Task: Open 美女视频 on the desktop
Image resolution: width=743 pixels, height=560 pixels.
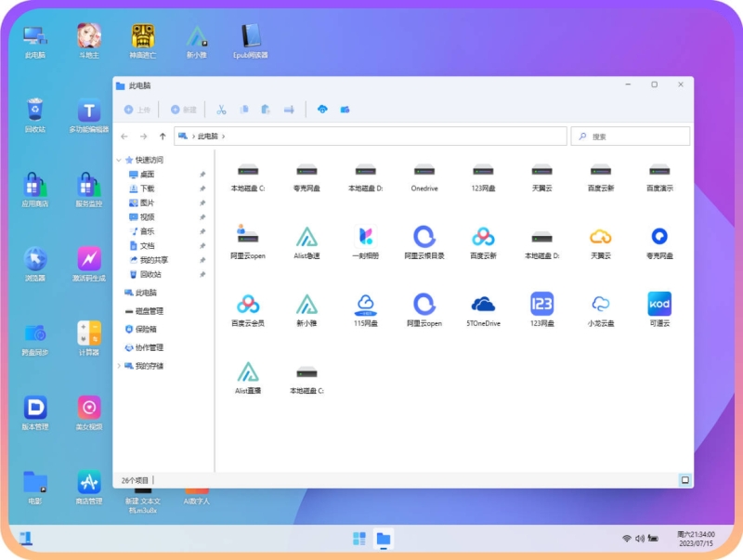Action: click(89, 413)
